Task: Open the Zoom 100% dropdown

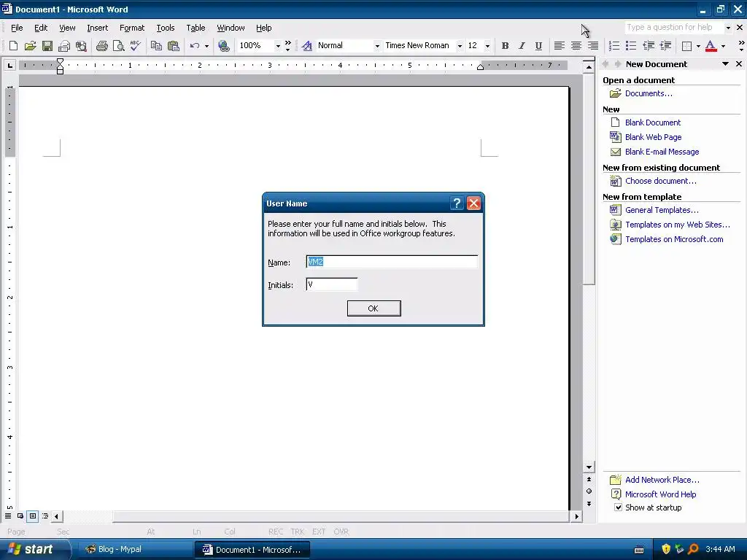Action: 278,46
